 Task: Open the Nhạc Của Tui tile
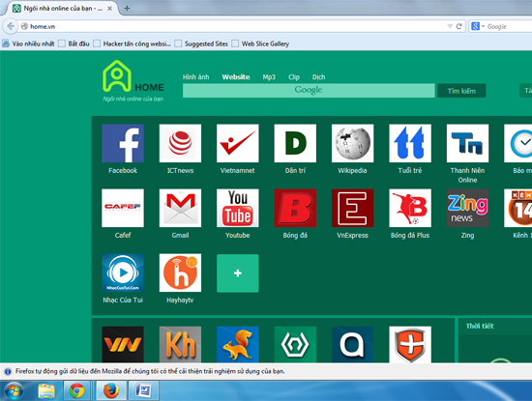pyautogui.click(x=123, y=272)
